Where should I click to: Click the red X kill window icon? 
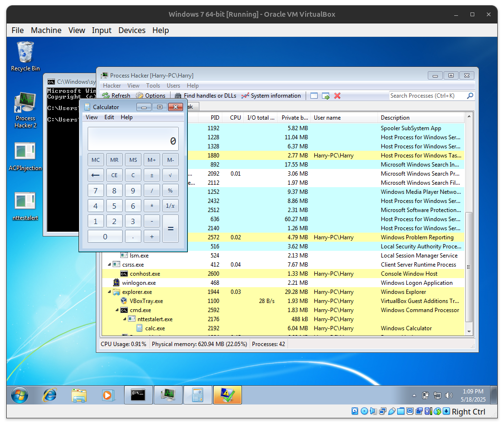tap(337, 96)
